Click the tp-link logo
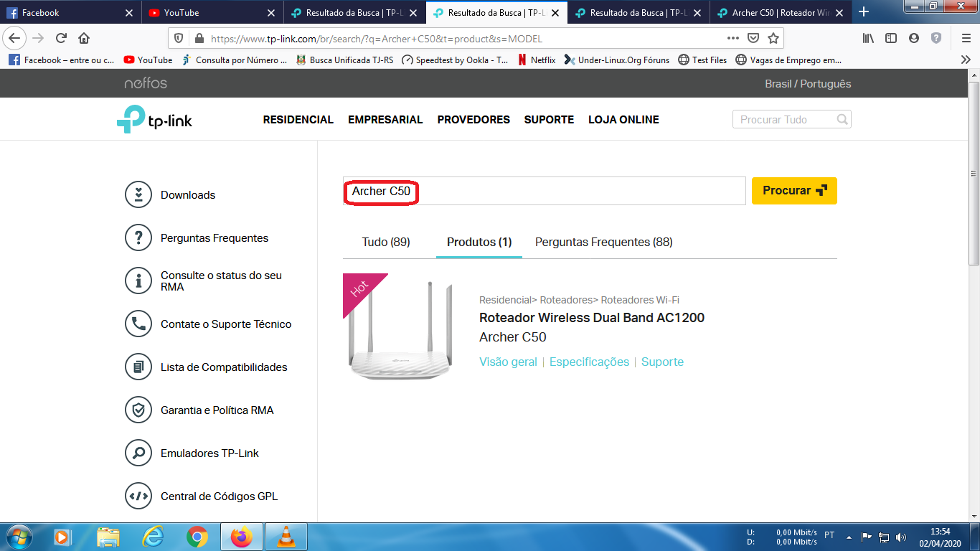The image size is (980, 551). pyautogui.click(x=155, y=120)
